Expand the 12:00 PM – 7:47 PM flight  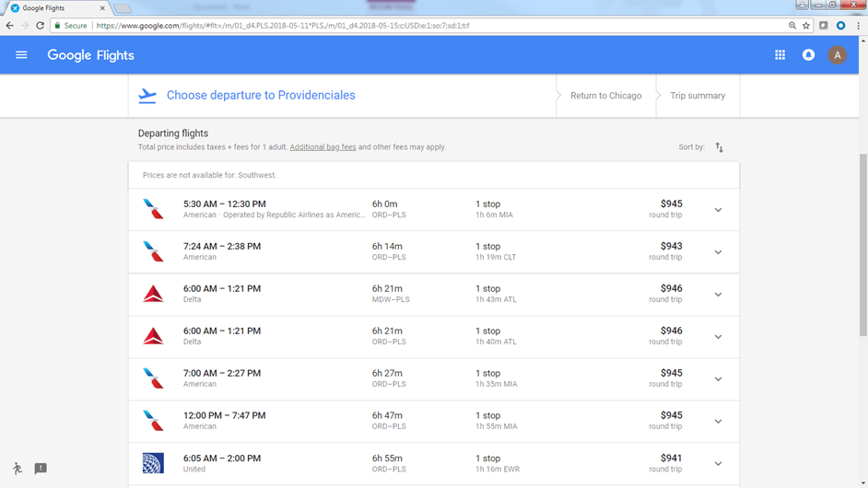pos(718,421)
